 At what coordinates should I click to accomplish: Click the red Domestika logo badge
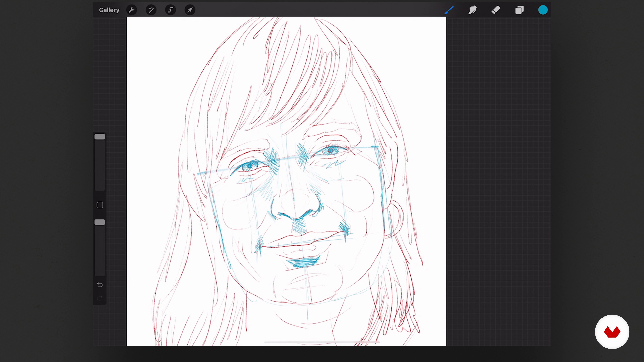(x=612, y=332)
